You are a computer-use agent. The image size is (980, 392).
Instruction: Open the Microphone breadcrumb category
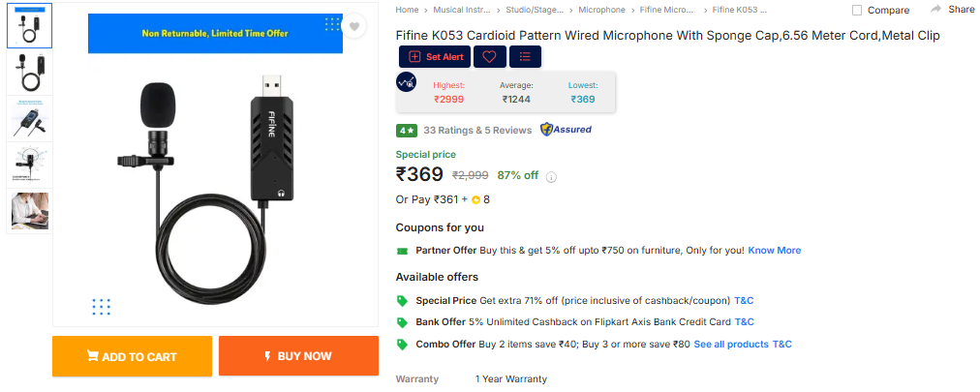(x=601, y=10)
